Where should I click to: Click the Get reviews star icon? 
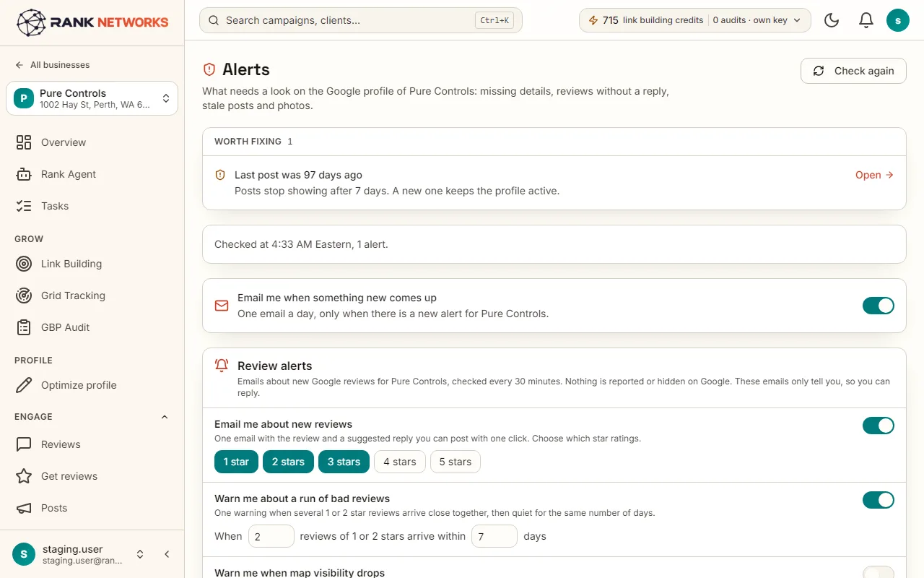click(24, 476)
